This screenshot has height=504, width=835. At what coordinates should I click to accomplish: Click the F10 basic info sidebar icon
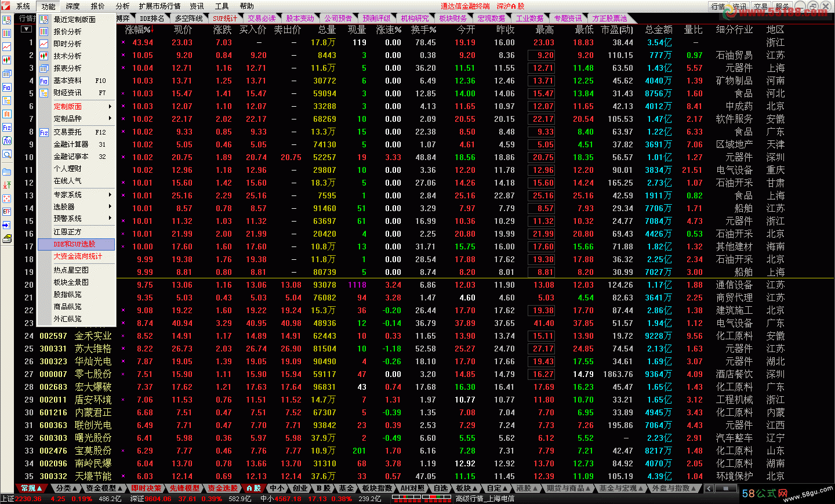(x=6, y=88)
